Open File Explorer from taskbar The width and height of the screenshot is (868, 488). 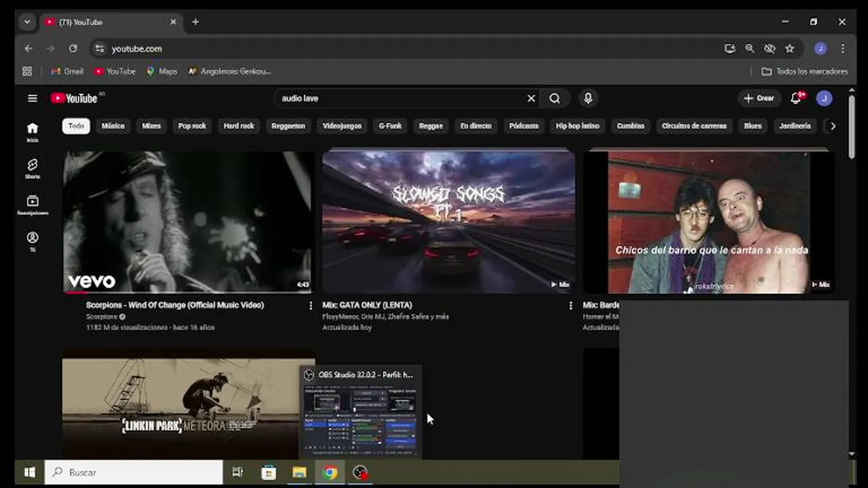(299, 472)
